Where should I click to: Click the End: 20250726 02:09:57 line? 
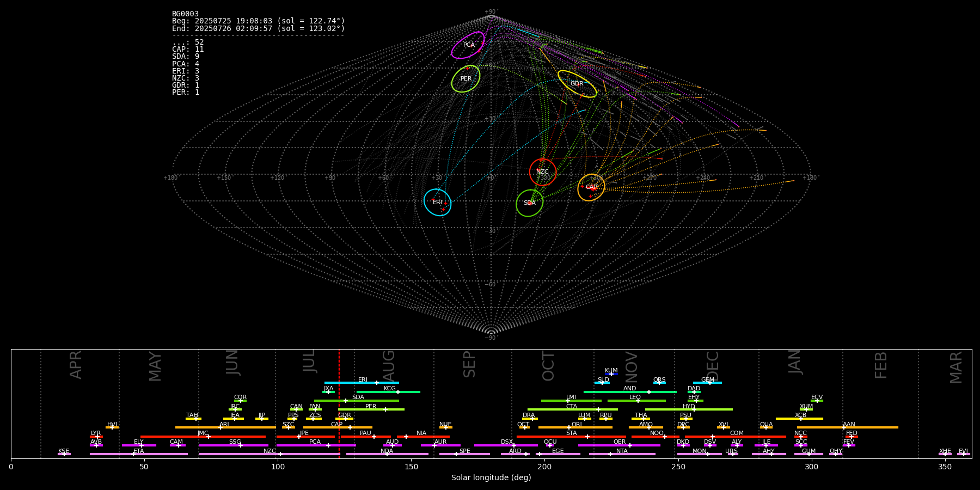(259, 28)
